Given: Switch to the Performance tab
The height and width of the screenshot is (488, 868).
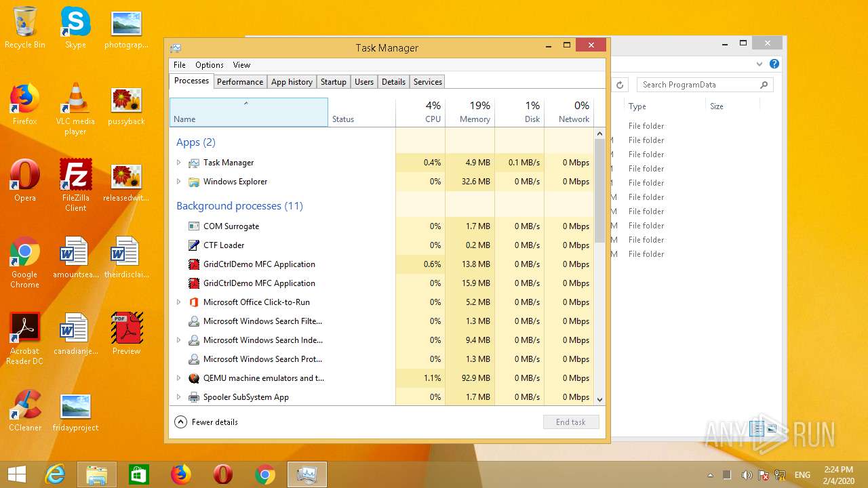Looking at the screenshot, I should (x=240, y=82).
